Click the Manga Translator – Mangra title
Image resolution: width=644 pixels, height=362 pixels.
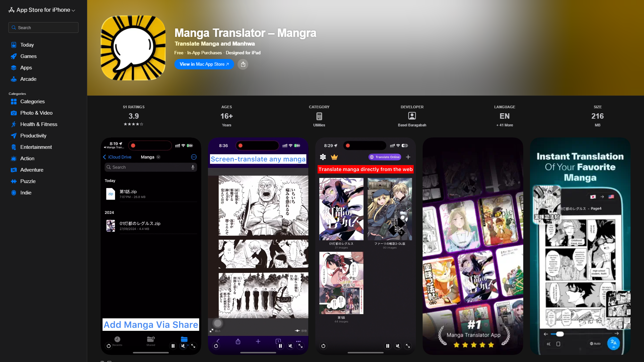tap(245, 33)
